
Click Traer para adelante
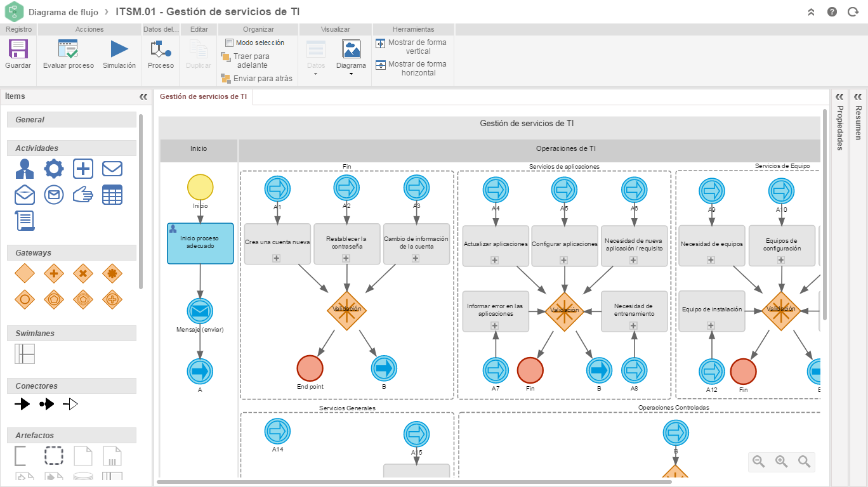tap(246, 61)
